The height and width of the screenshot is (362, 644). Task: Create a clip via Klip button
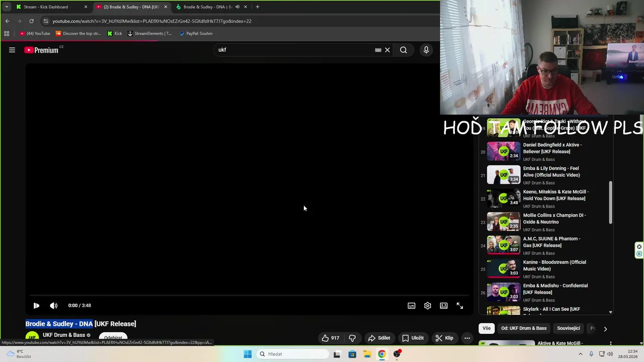[x=444, y=338]
